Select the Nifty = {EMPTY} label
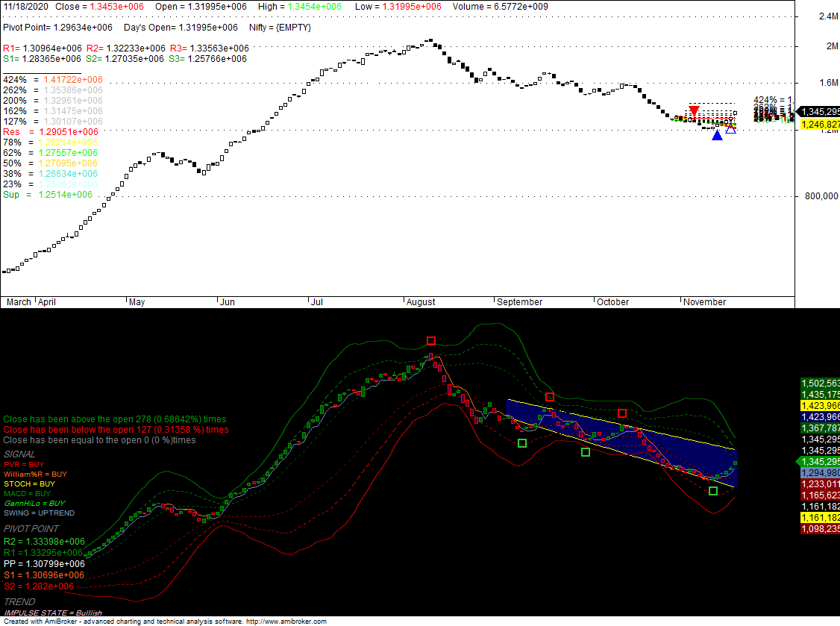840x626 pixels. (x=280, y=28)
